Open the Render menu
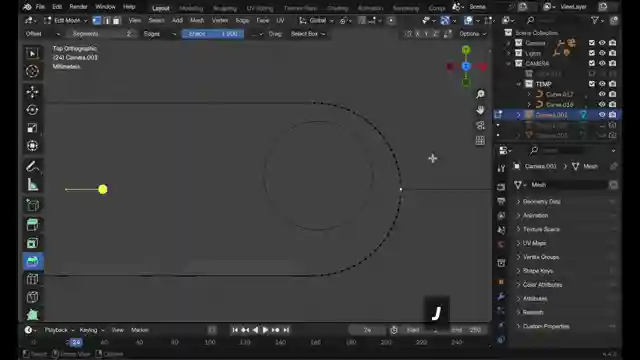 click(x=78, y=7)
